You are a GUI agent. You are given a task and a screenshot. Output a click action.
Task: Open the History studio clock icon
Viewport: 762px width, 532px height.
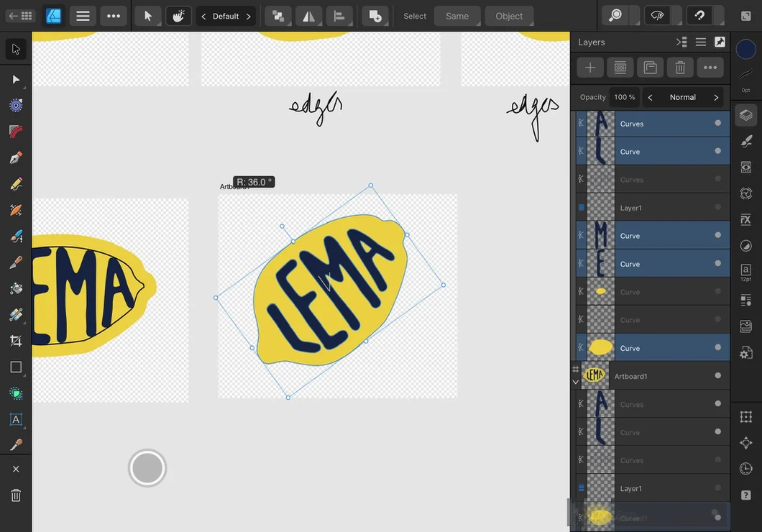coord(746,469)
